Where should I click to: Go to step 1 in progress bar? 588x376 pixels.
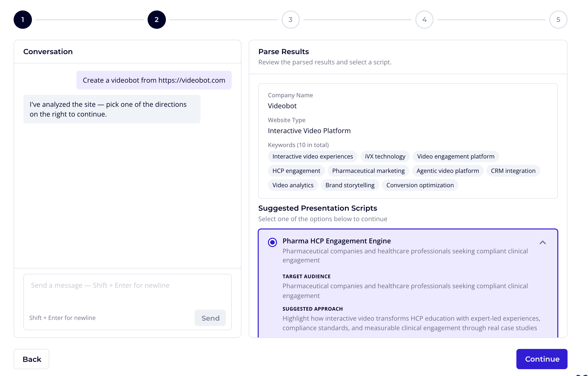(23, 20)
